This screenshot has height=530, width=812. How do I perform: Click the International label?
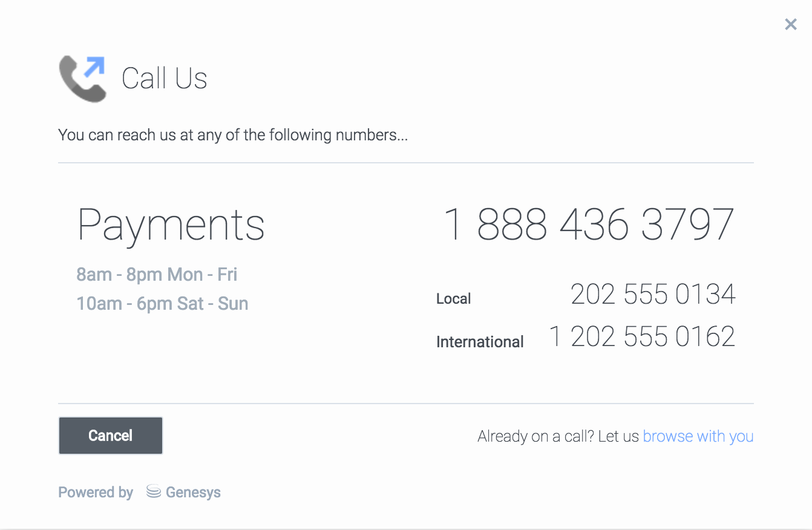click(480, 342)
